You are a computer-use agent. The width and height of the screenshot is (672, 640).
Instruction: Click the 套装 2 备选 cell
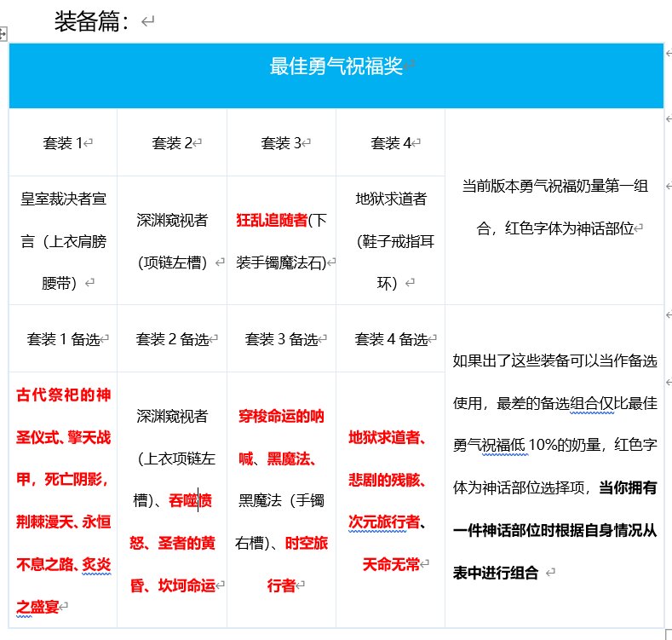171,339
